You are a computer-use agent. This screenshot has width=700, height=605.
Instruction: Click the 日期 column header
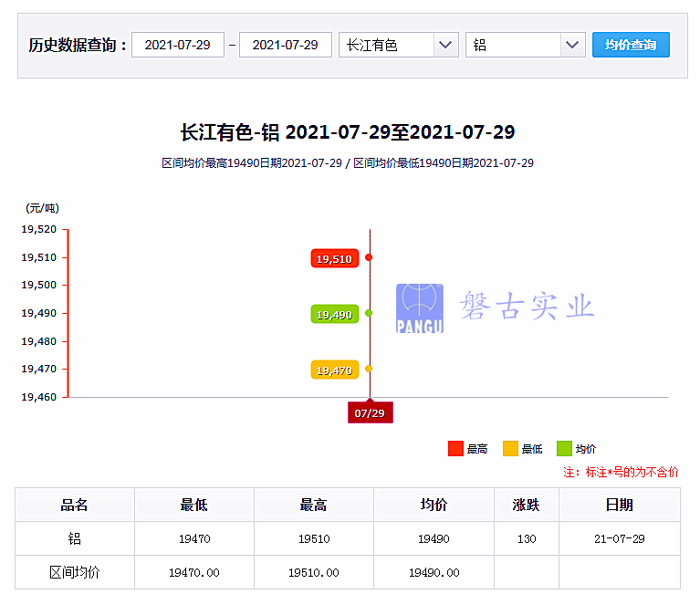point(620,505)
